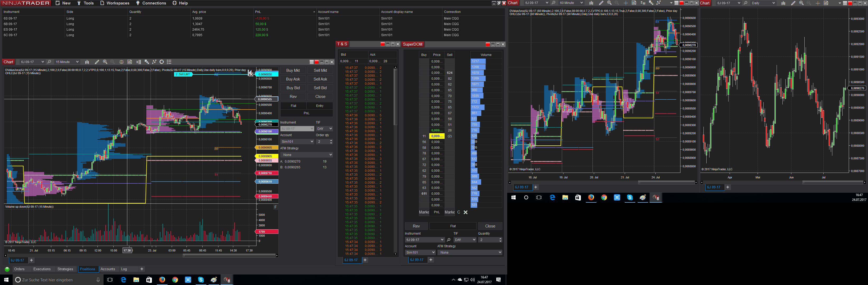Viewport: 868px width, 285px height.
Task: Open drawing tools pencil in 15 Minute chart
Action: coord(97,62)
